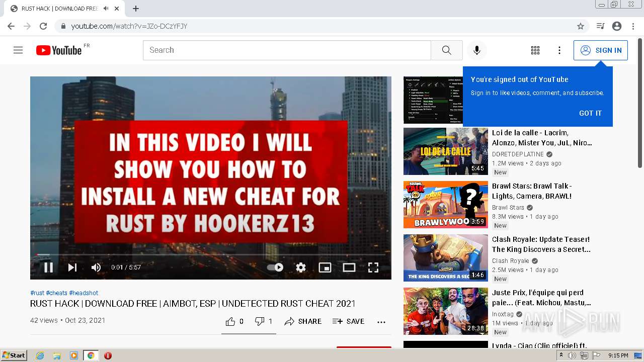This screenshot has width=644, height=362.
Task: Open the red Opera taskbar icon
Action: tap(108, 355)
